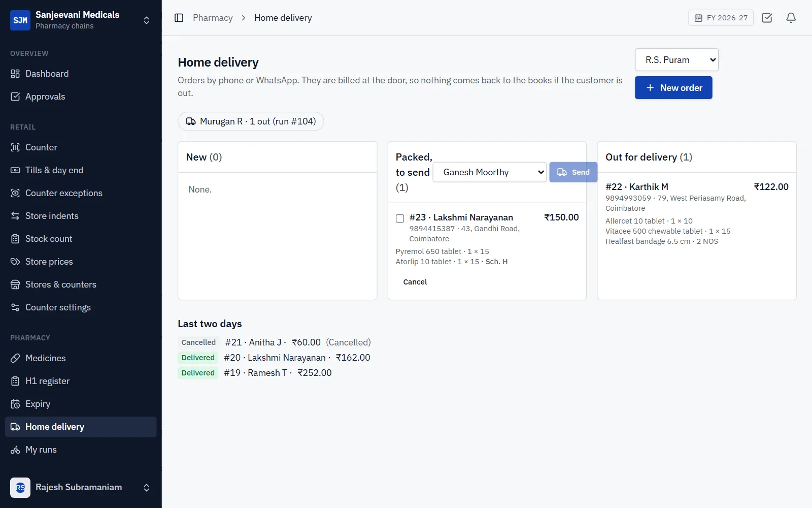Click the Out for delivery (1) heading
This screenshot has height=508, width=812.
point(649,157)
